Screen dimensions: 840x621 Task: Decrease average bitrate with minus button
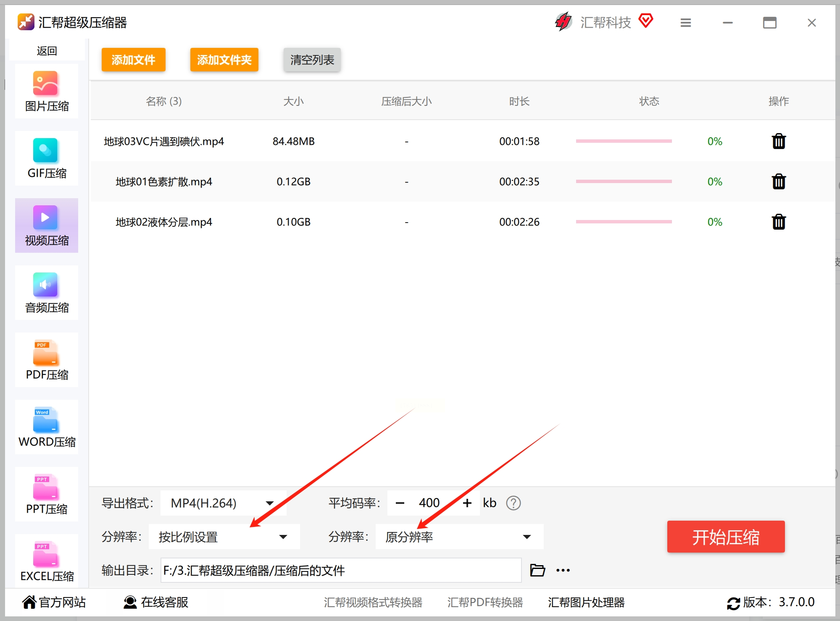point(400,503)
